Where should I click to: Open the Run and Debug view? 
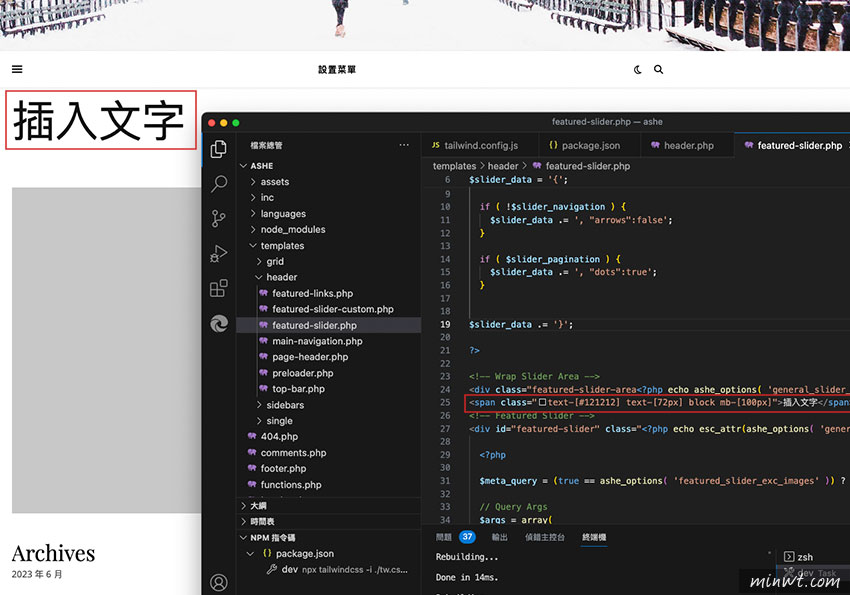point(218,254)
